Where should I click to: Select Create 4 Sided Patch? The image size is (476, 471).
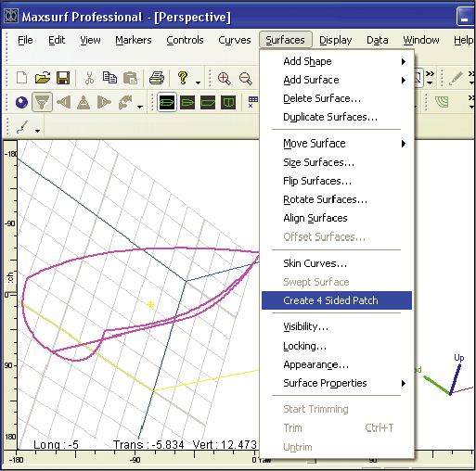click(x=337, y=300)
